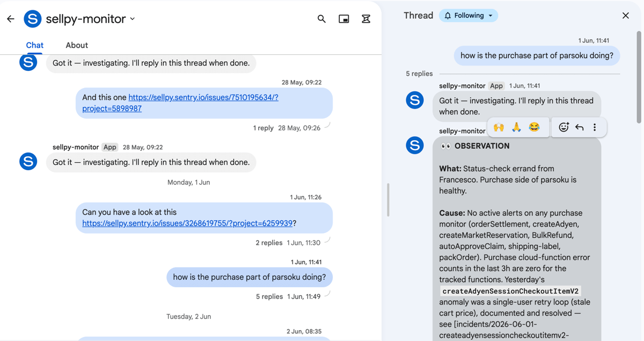644x341 pixels.
Task: Click the thread scrollbar
Action: (639, 76)
